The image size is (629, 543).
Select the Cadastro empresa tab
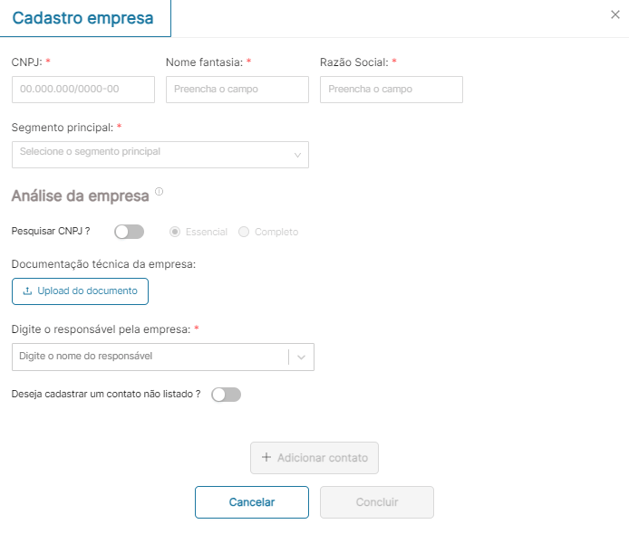click(83, 18)
